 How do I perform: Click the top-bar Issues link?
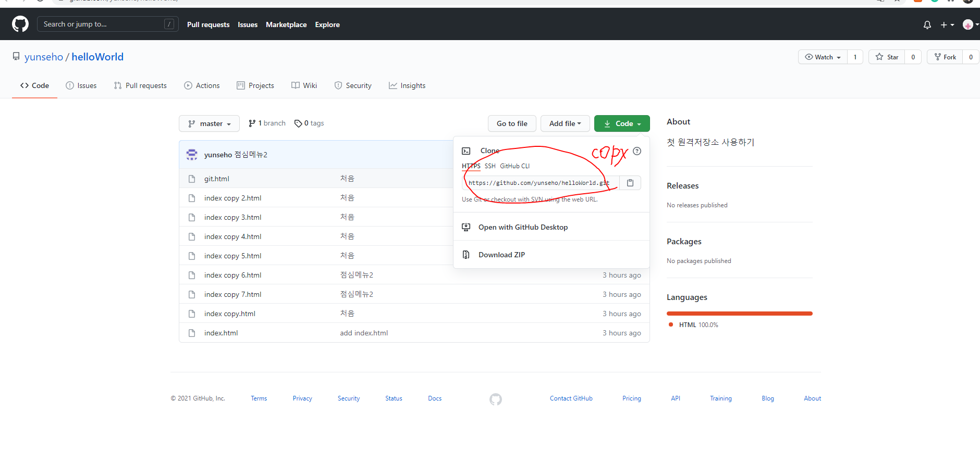[x=248, y=24]
